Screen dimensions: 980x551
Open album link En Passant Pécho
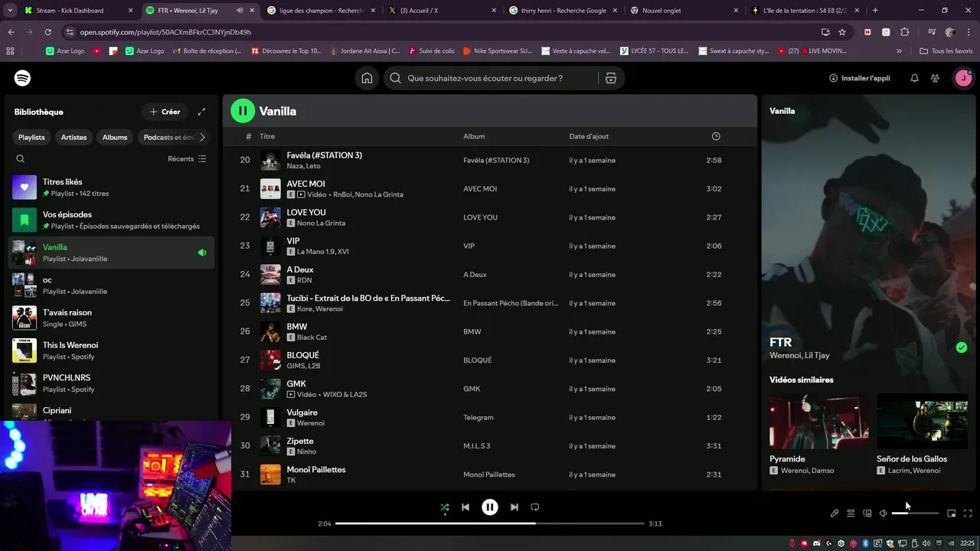coord(511,303)
